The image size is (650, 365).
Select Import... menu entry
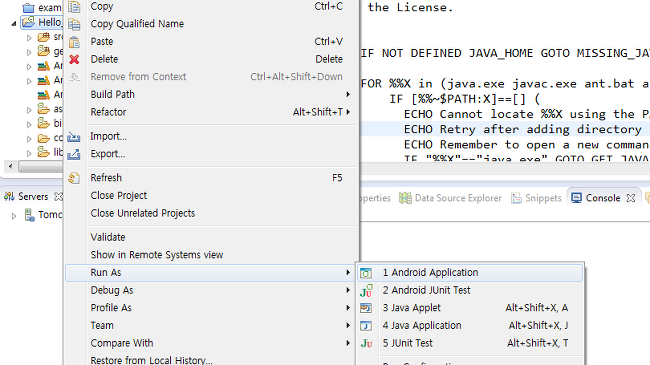(x=212, y=136)
